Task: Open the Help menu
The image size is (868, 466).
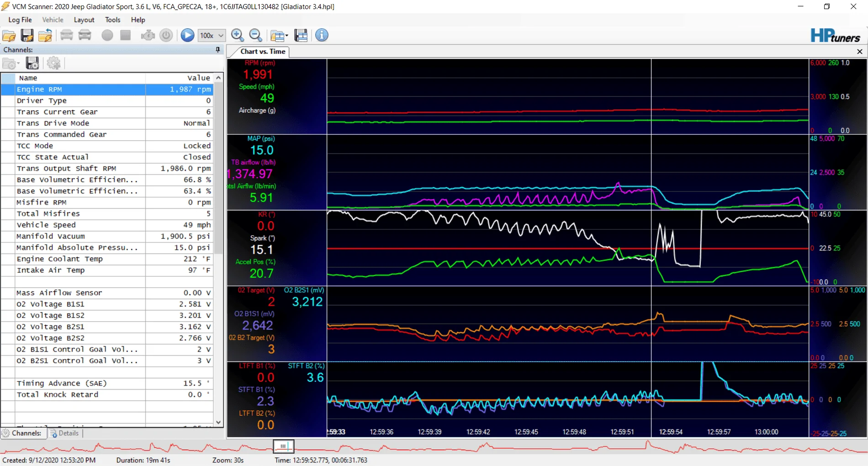Action: point(138,20)
